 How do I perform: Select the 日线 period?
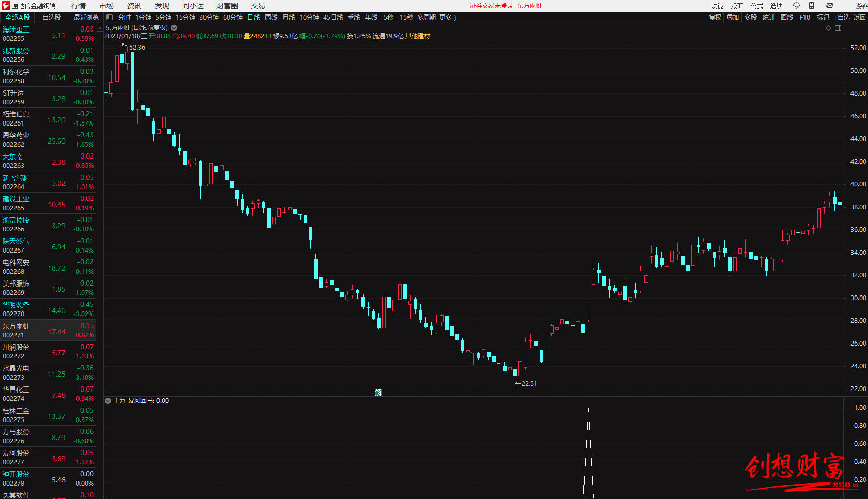pos(254,18)
